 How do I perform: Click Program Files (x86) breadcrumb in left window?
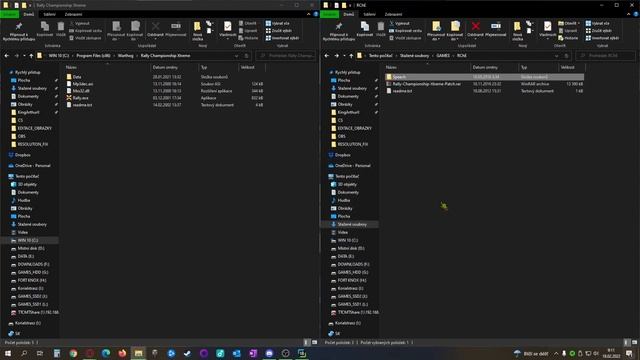[93, 56]
